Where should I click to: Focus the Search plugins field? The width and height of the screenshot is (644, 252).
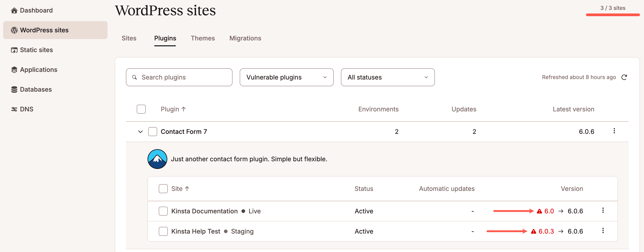(x=179, y=77)
